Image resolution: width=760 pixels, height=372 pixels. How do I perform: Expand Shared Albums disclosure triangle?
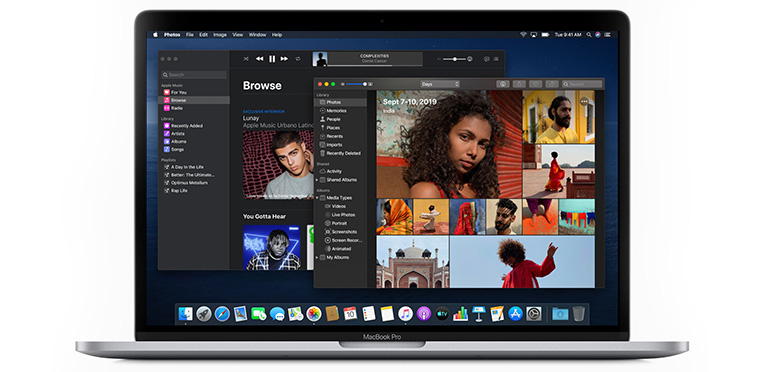(317, 180)
